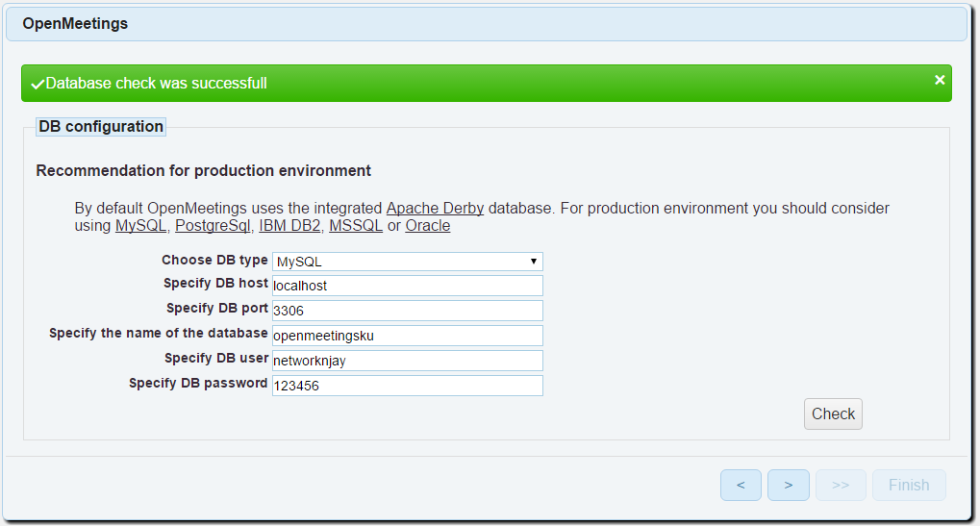This screenshot has height=526, width=980.
Task: Dismiss the green success message with X
Action: (x=940, y=80)
